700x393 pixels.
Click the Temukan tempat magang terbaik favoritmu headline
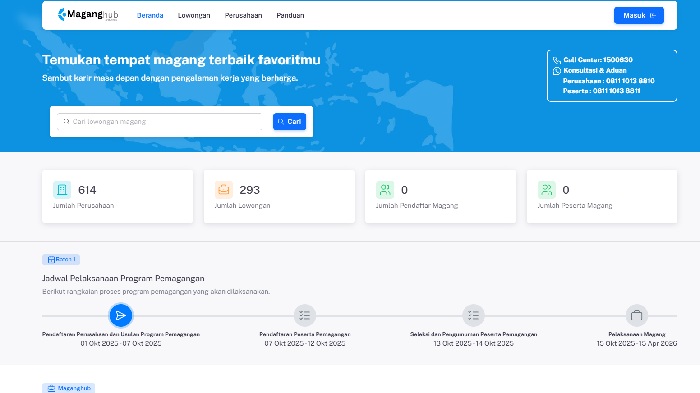coord(181,60)
